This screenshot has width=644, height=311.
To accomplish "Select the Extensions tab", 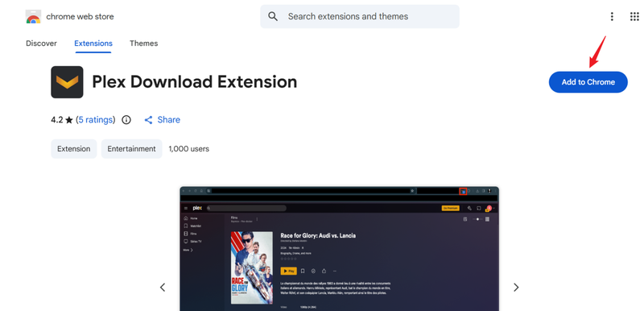I will coord(93,44).
